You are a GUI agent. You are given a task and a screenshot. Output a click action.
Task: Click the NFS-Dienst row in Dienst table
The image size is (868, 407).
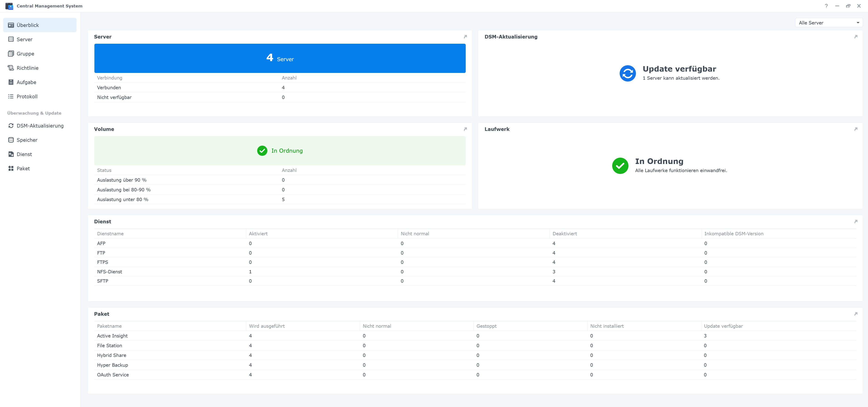click(110, 272)
